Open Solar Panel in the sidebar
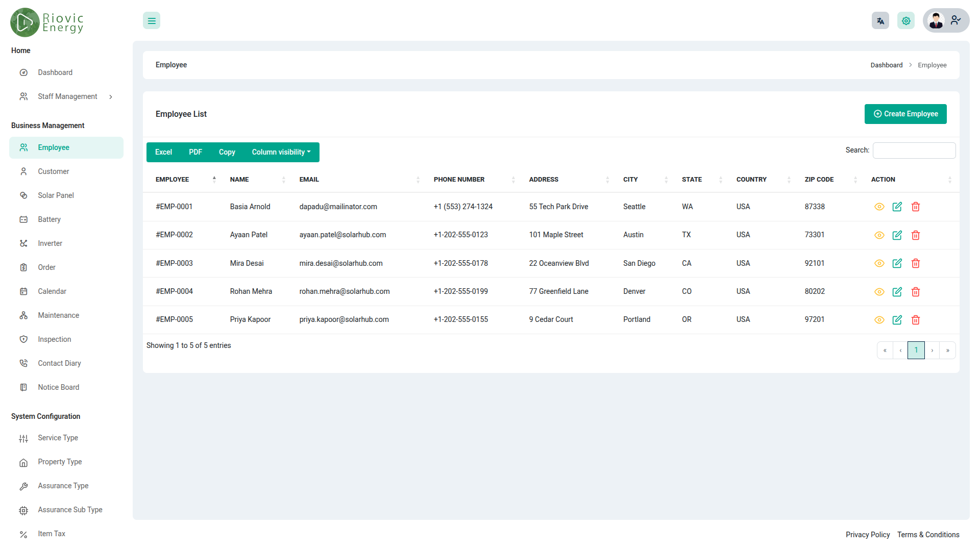Image resolution: width=980 pixels, height=551 pixels. coord(66,195)
